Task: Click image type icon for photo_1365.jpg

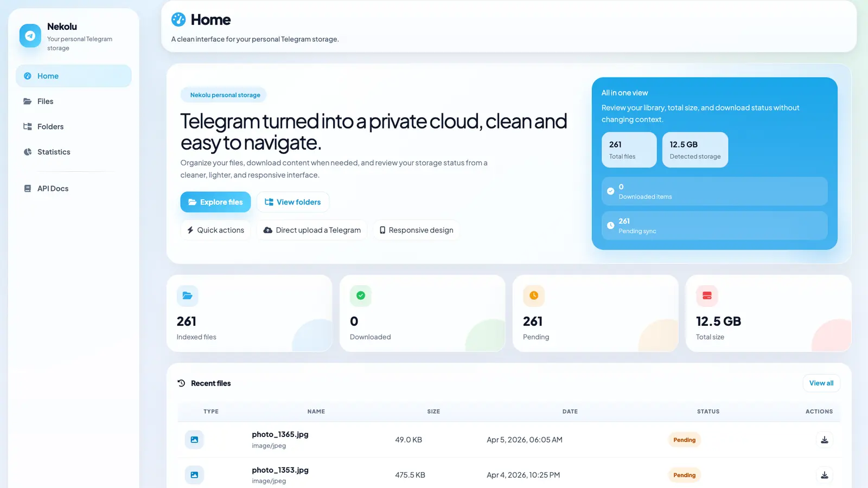Action: coord(194,440)
